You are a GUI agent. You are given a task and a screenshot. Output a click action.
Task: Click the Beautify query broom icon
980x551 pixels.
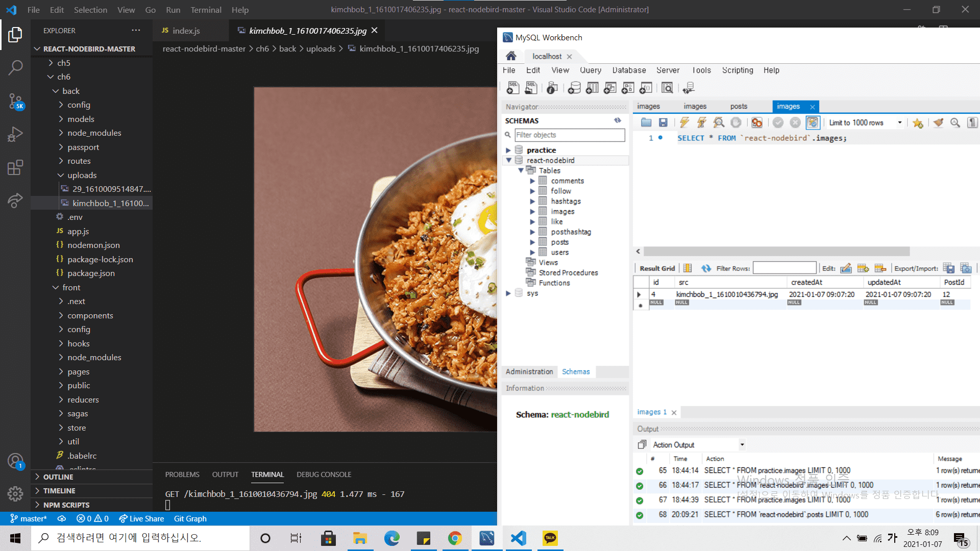point(938,122)
